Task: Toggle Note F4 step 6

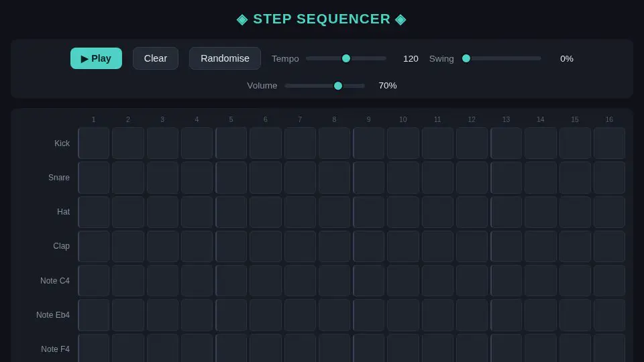Action: (x=266, y=348)
